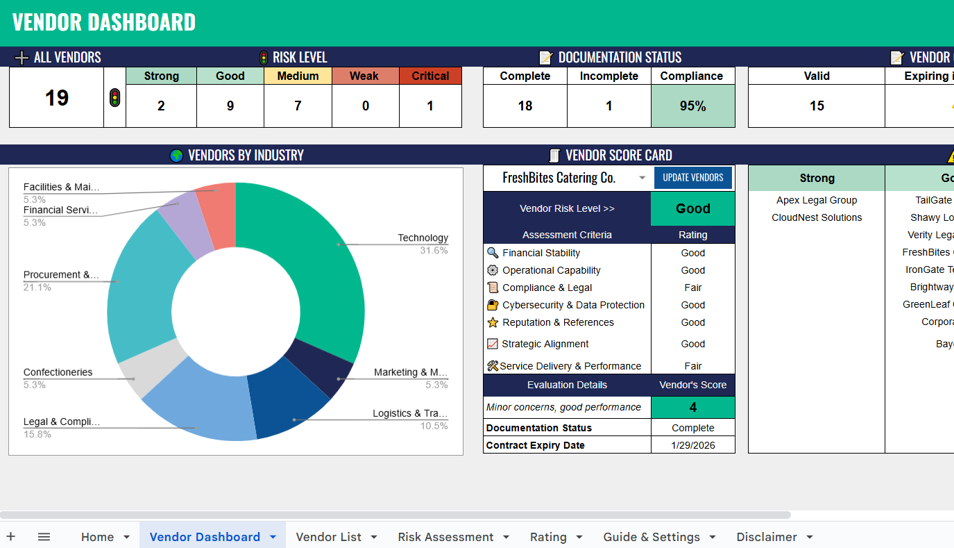This screenshot has height=548, width=954.
Task: Click the lock icon for Cybersecurity & Data Protection
Action: point(492,305)
